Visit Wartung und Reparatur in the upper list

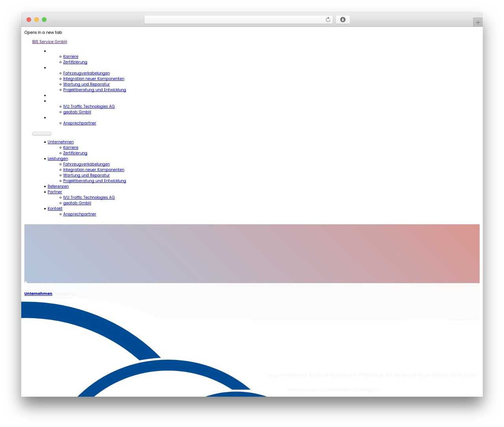(87, 84)
